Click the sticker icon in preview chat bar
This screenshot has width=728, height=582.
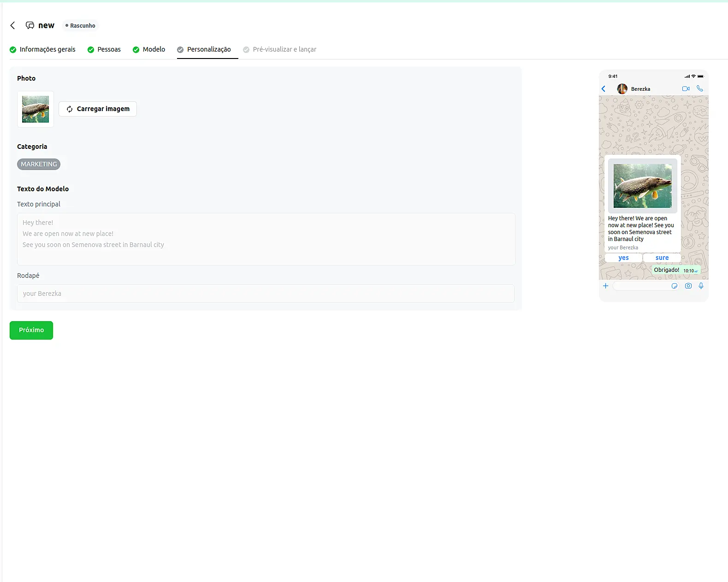pos(675,286)
